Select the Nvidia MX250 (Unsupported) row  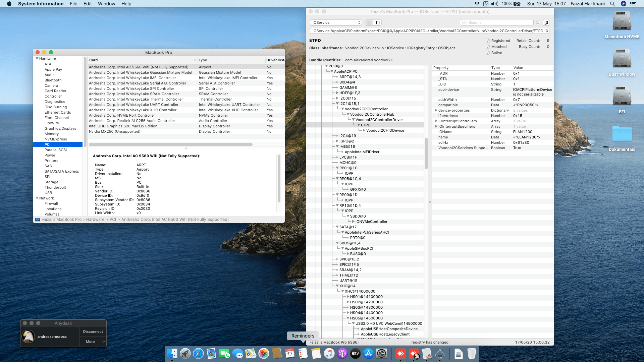point(186,131)
